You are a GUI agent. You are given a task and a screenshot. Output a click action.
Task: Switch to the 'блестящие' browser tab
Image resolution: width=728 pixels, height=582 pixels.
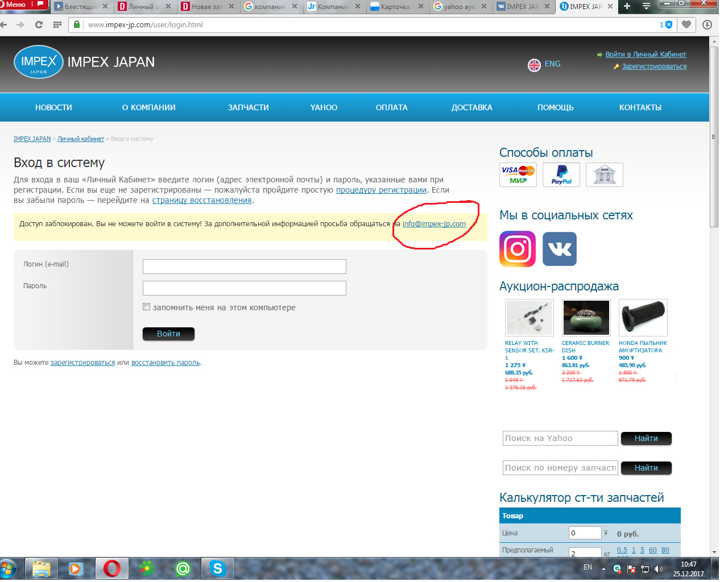point(81,7)
